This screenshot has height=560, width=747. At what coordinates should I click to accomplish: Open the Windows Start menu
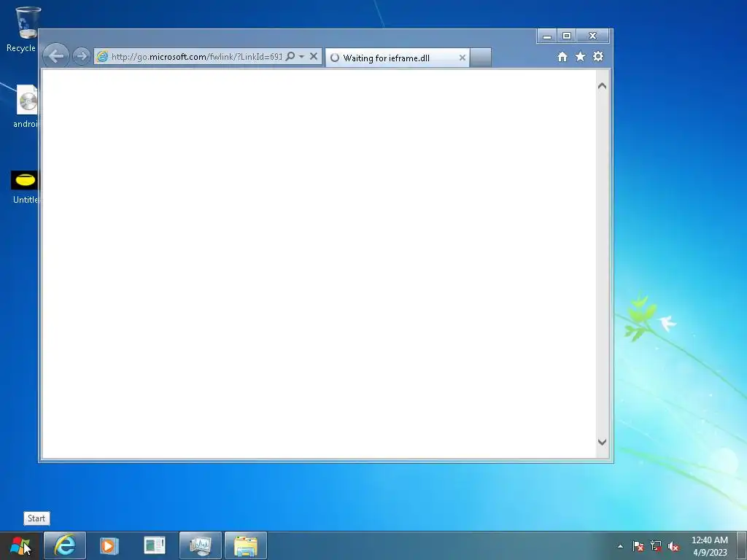[x=20, y=545]
